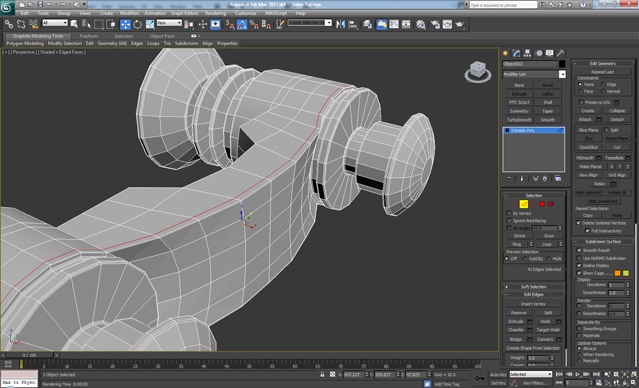Activate the Select and Rotate tool
This screenshot has width=639, height=388.
(137, 24)
